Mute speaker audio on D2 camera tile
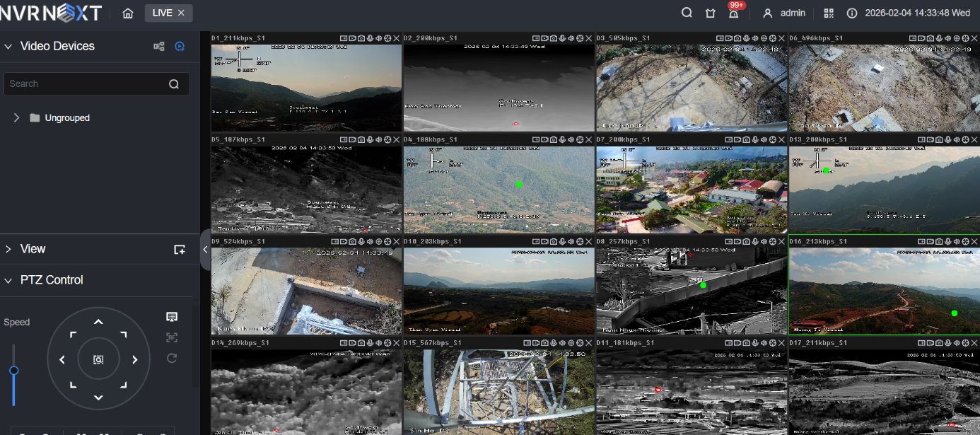This screenshot has height=435, width=980. [571, 38]
